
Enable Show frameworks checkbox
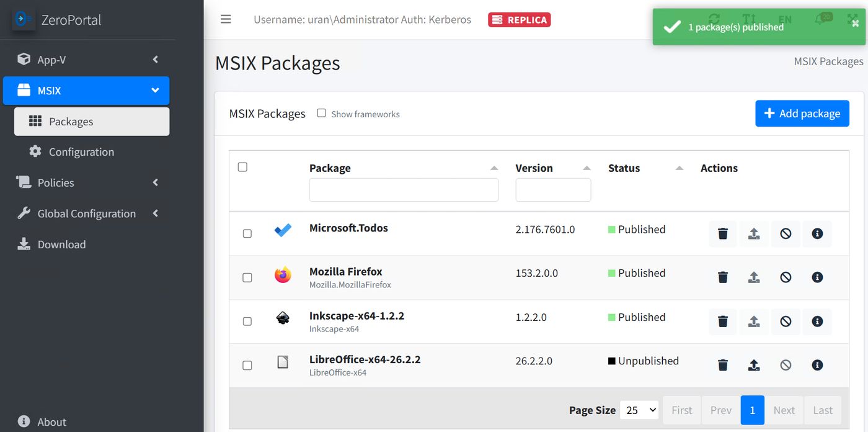[x=321, y=113]
